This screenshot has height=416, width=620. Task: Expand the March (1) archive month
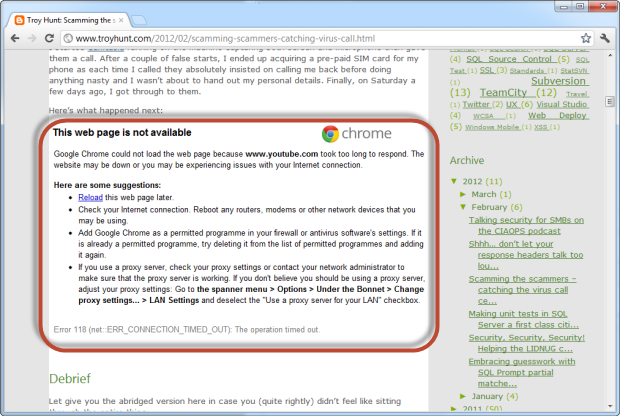tap(463, 194)
